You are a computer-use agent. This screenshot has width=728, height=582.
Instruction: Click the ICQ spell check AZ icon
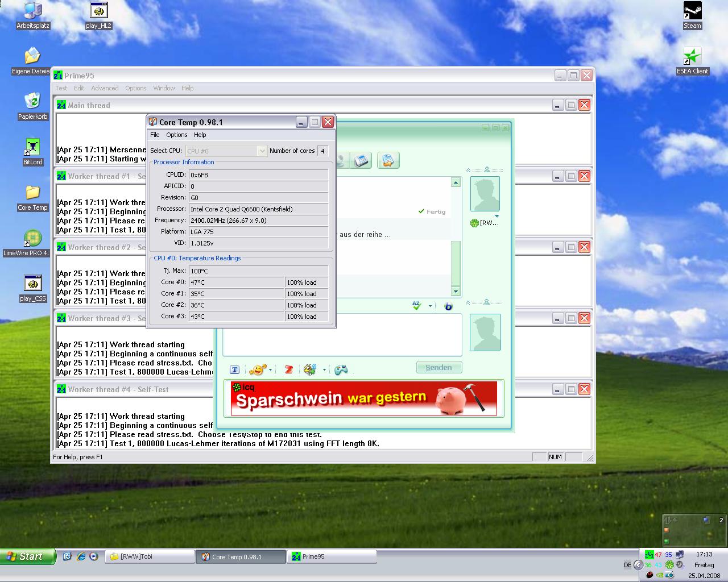[x=417, y=306]
